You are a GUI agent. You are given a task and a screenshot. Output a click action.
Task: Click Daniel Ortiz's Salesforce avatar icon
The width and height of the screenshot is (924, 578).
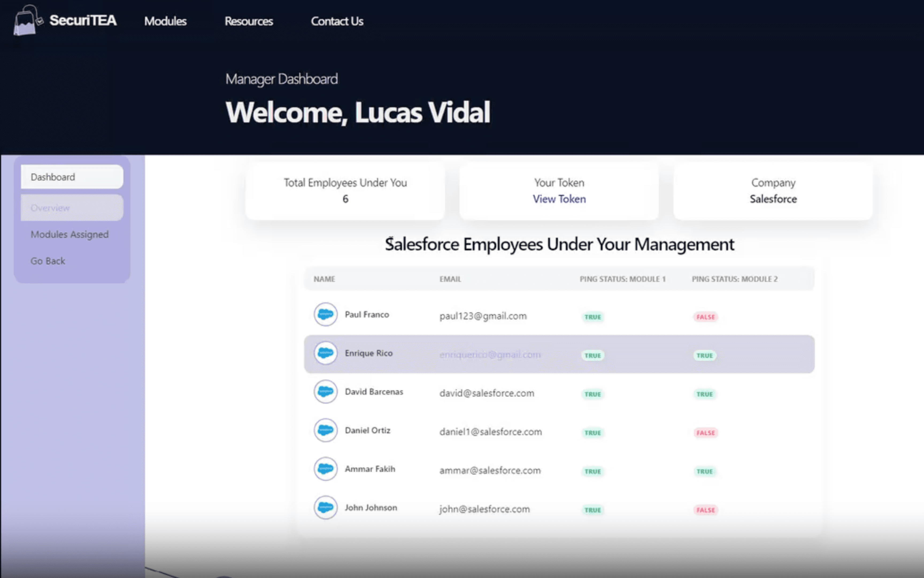point(325,431)
